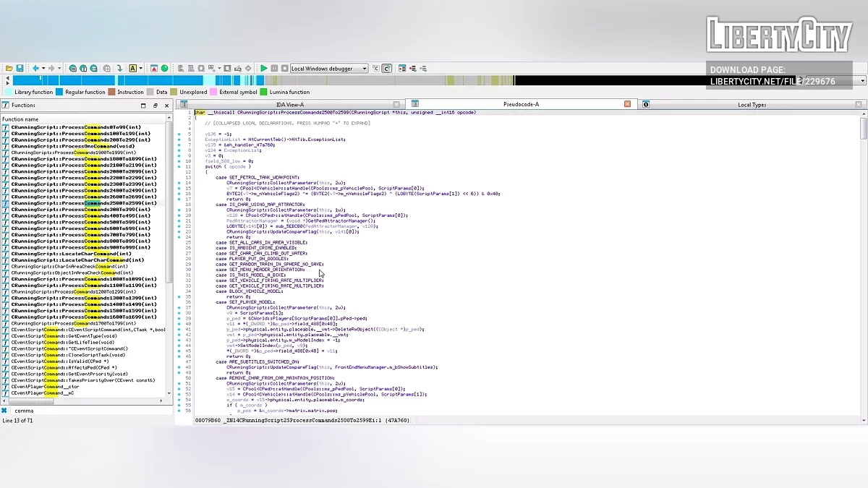
Task: Click the yellow 'A' text search icon
Action: (133, 69)
